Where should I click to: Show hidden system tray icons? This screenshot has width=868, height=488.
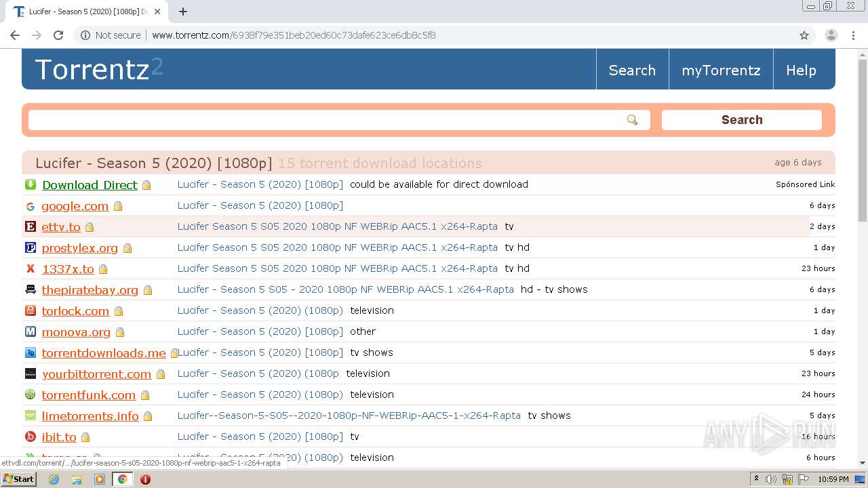point(756,479)
